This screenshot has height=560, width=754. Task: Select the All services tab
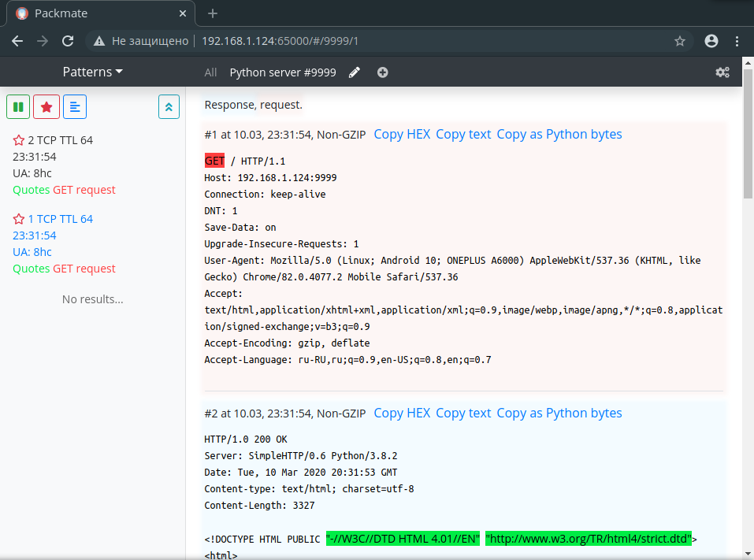tap(210, 72)
